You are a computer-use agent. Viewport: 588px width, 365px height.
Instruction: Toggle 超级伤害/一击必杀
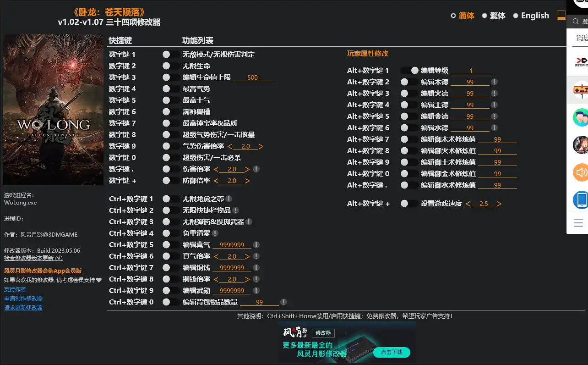coord(171,158)
